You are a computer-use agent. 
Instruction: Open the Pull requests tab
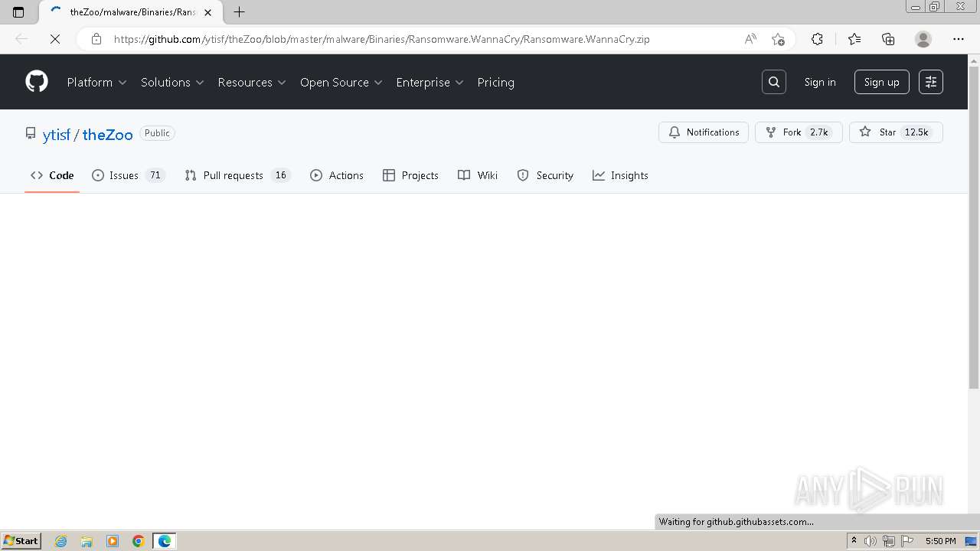tap(238, 175)
